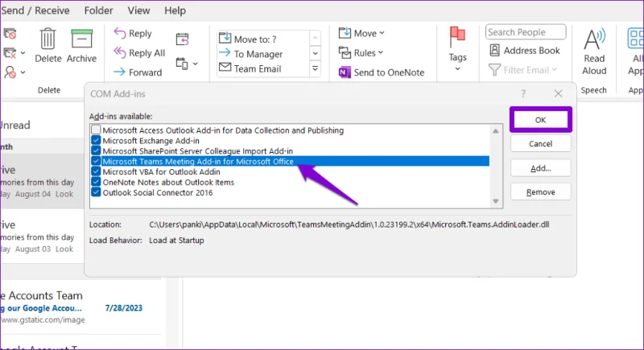Click Quick Steps gallery row down arrow
This screenshot has height=350, width=644.
coord(315,53)
